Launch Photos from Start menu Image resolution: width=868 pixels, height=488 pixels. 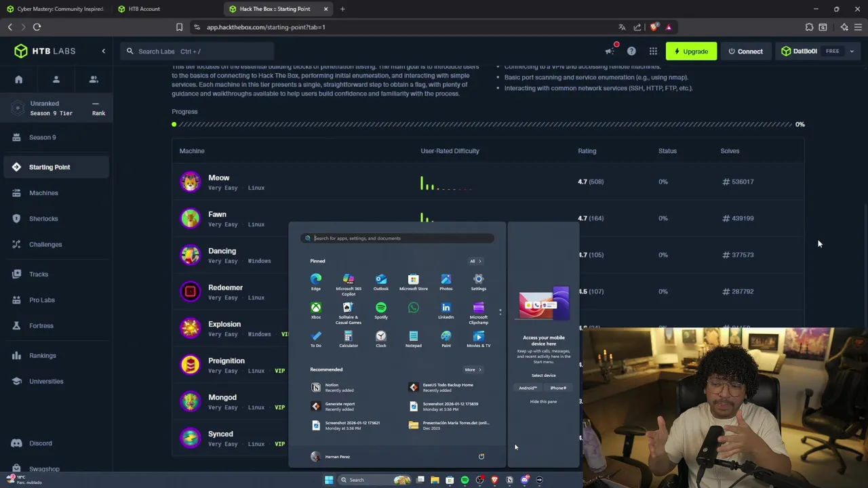click(x=446, y=282)
